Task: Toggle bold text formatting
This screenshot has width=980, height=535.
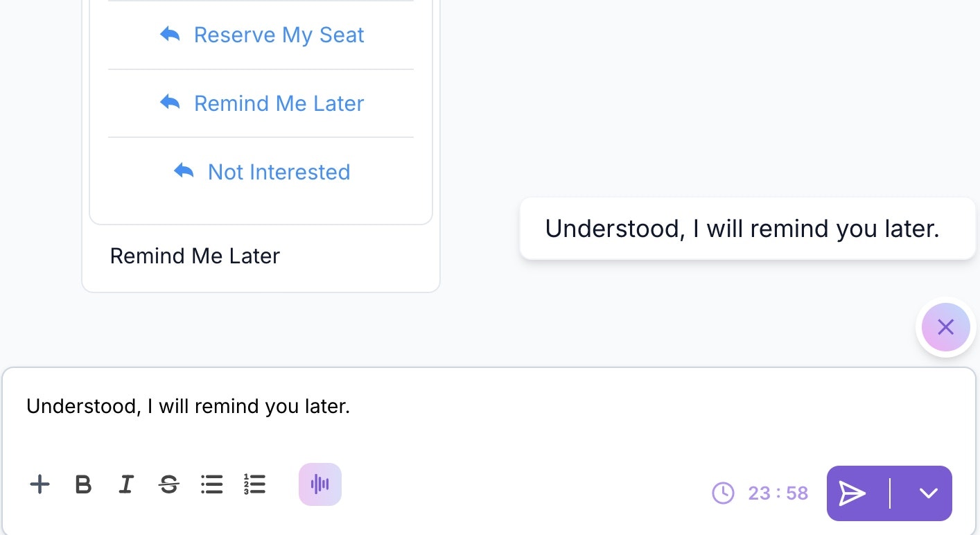Action: [x=83, y=484]
